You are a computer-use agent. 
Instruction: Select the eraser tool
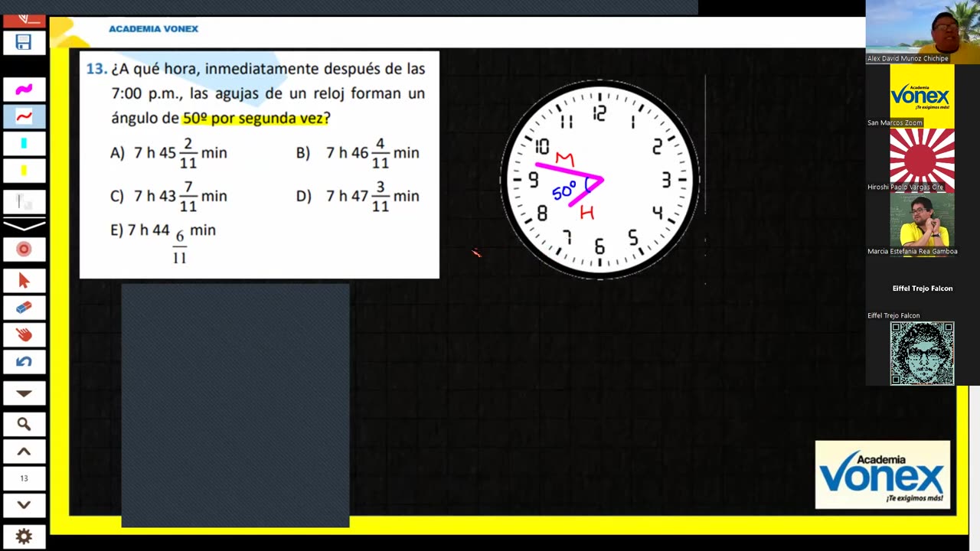(24, 308)
